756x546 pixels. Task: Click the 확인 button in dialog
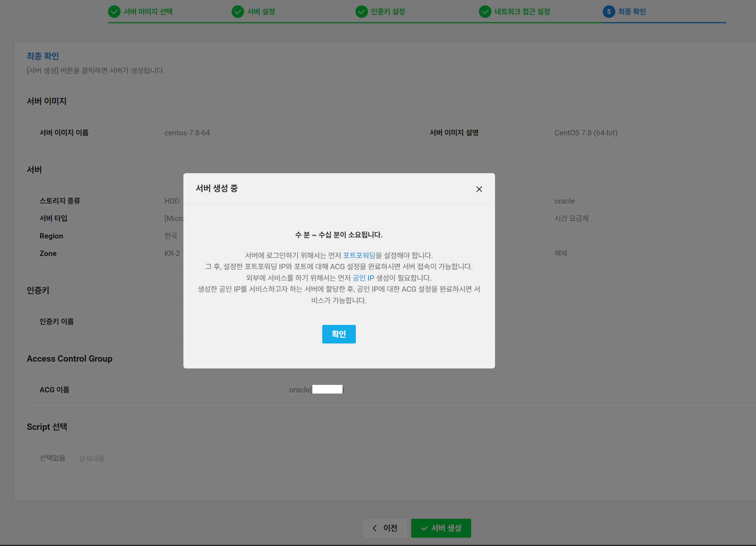(339, 334)
